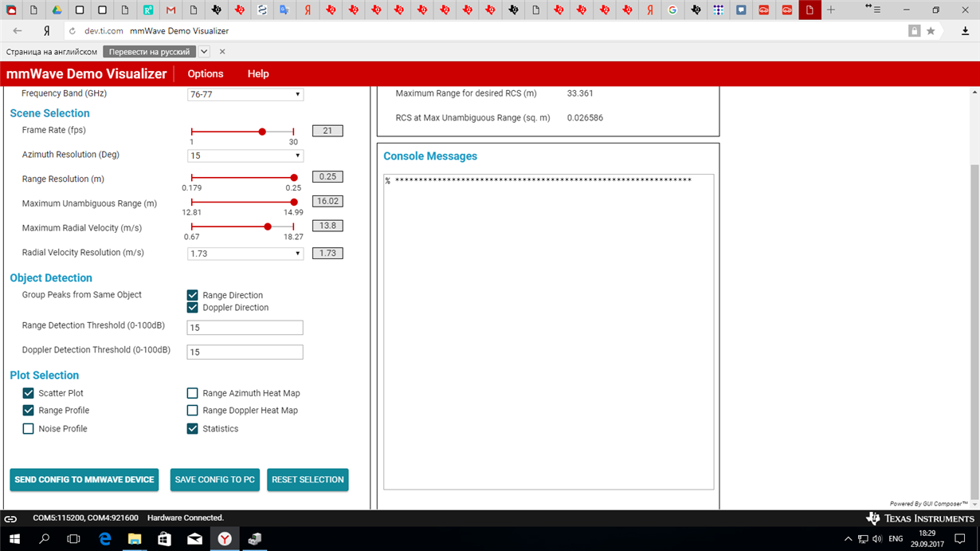Image resolution: width=980 pixels, height=551 pixels.
Task: Click the Reset Selection button
Action: 308,479
